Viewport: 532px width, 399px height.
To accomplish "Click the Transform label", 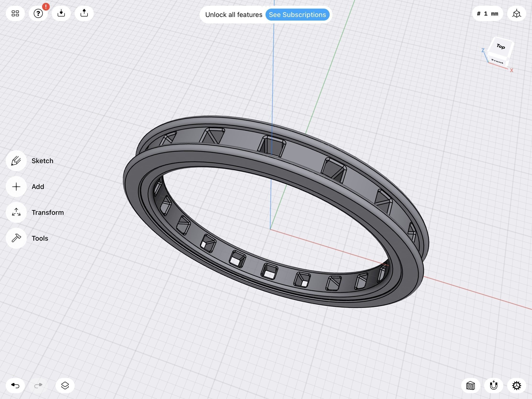I will click(x=48, y=212).
